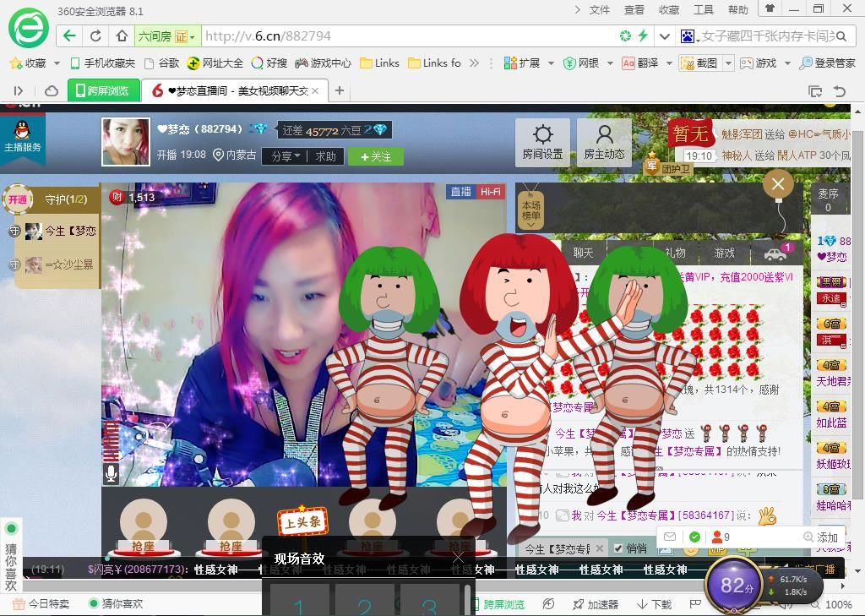865x616 pixels.
Task: Click the address bar URL field
Action: [408, 36]
